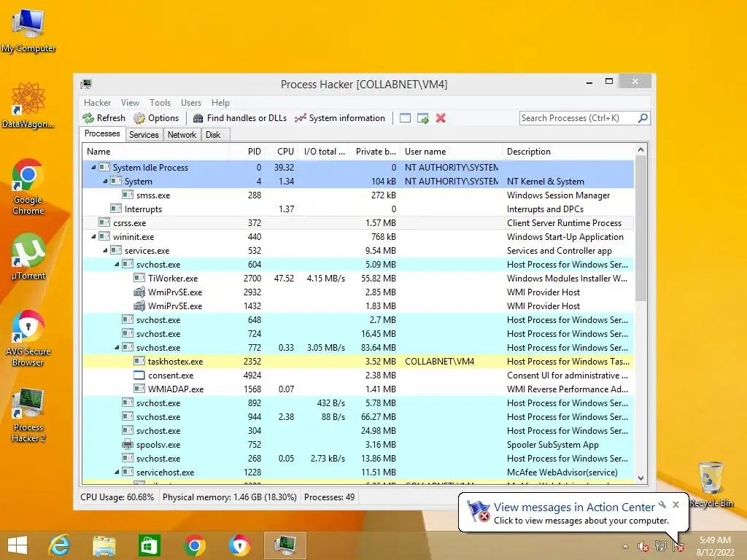Close the Action Center notification balloon

(676, 505)
